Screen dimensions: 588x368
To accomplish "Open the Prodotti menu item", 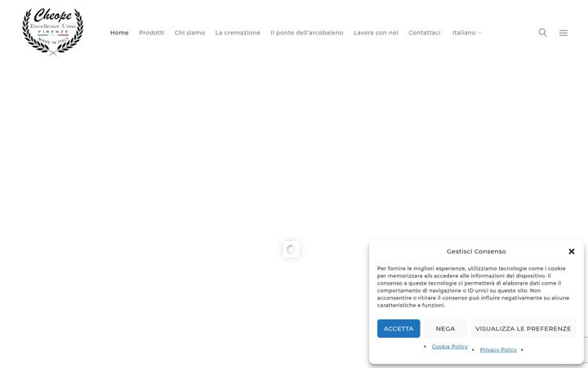I will point(152,33).
